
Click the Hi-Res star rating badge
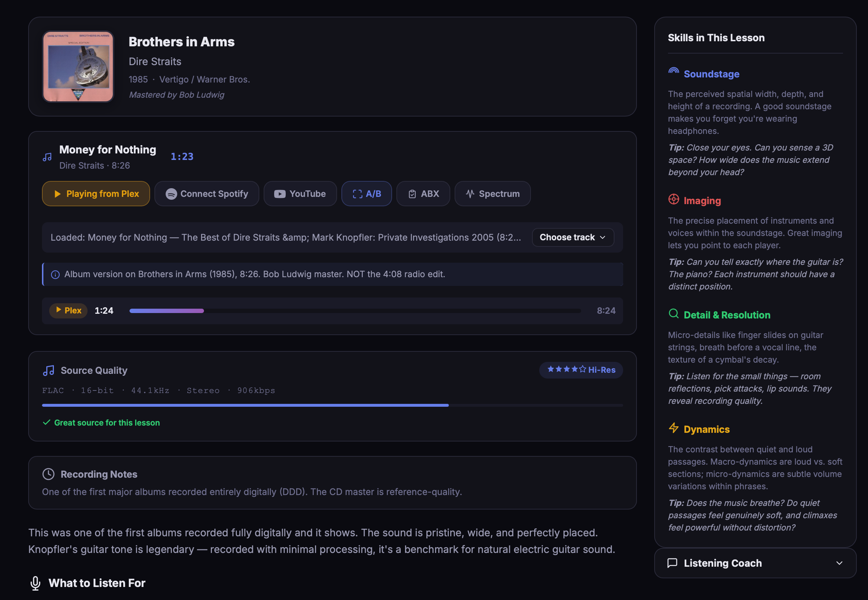[x=581, y=370]
